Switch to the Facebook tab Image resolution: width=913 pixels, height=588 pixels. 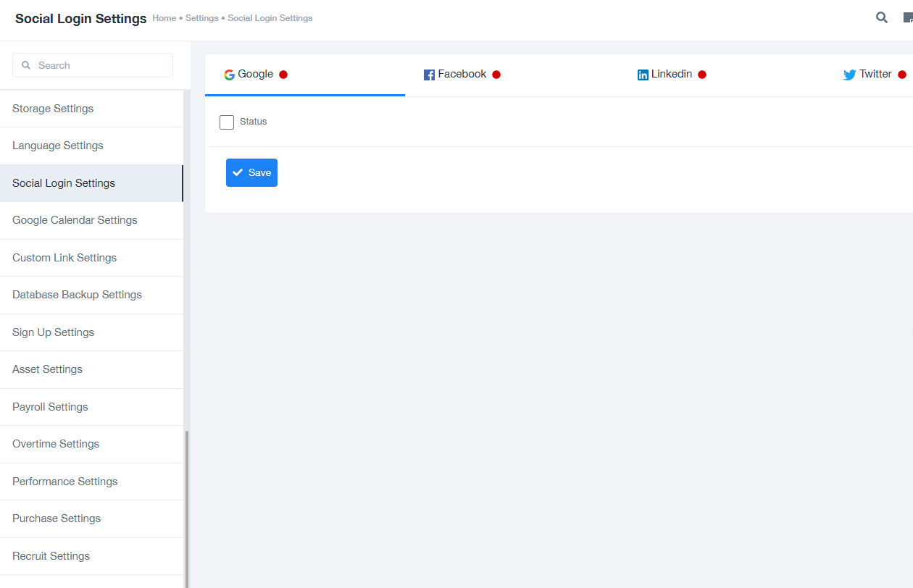[x=462, y=75]
